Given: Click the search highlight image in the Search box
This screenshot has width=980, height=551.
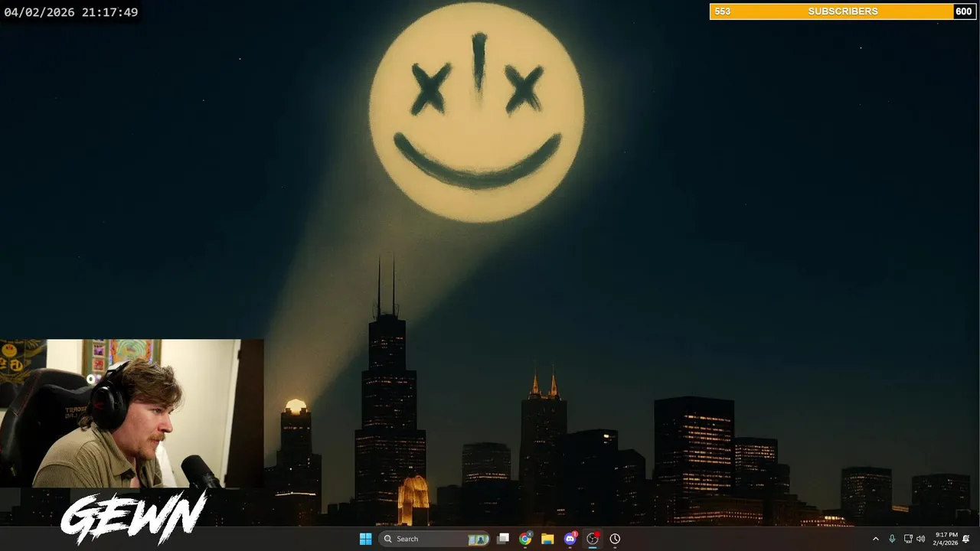Looking at the screenshot, I should coord(479,539).
